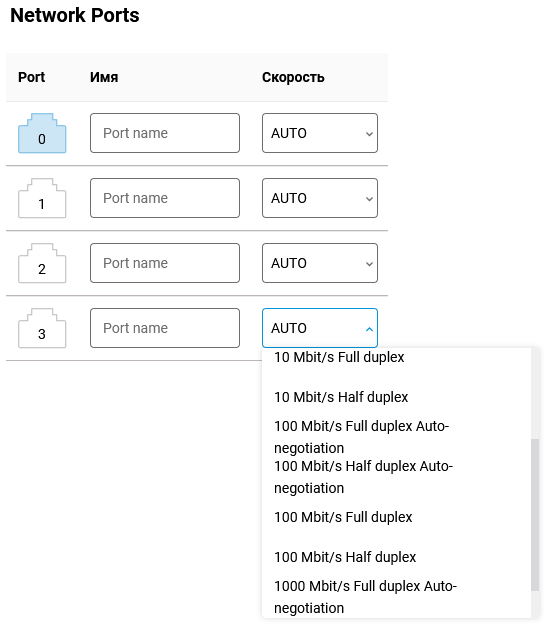Select 100 Mbit/s Half duplex Auto-negotiation

396,477
